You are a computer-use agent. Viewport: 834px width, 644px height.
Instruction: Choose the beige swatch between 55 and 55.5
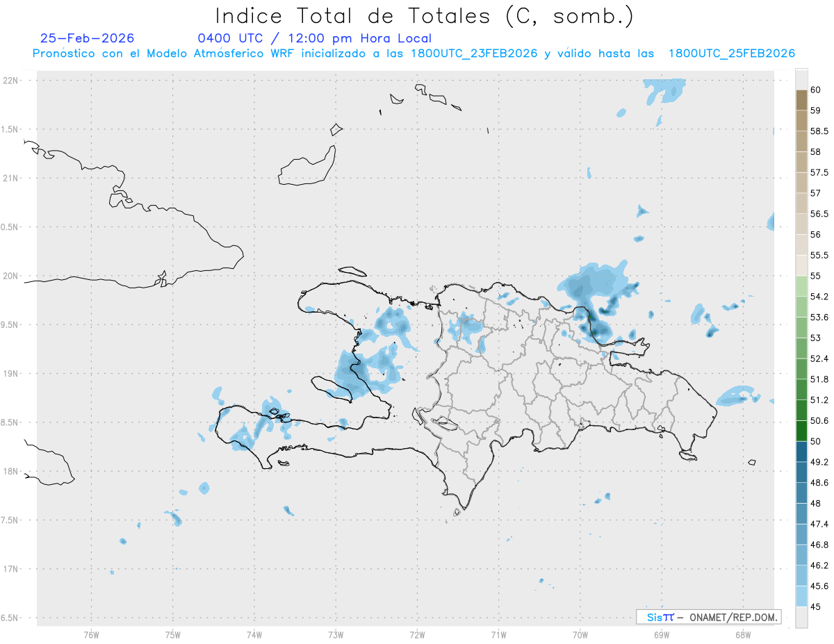[801, 265]
